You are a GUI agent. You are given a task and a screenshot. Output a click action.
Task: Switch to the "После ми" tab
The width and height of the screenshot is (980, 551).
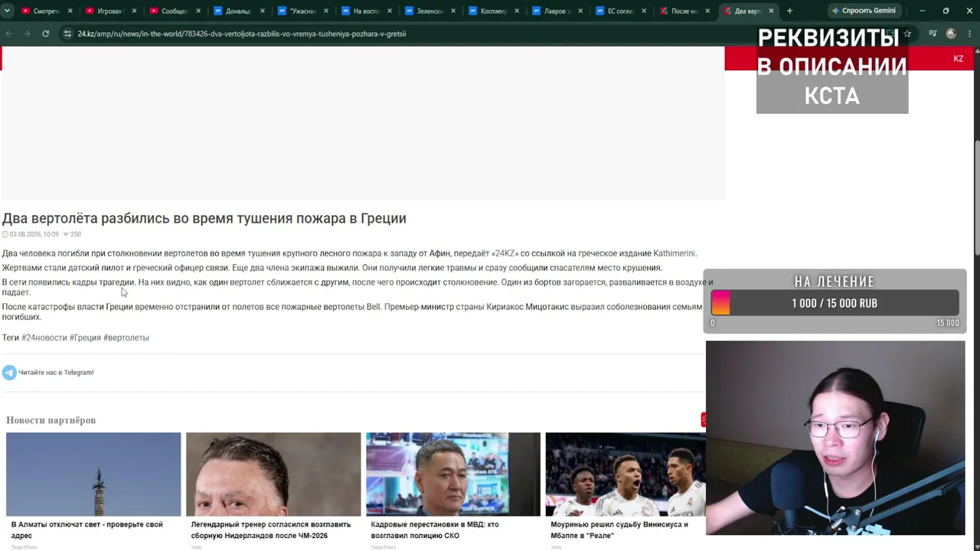click(x=684, y=11)
